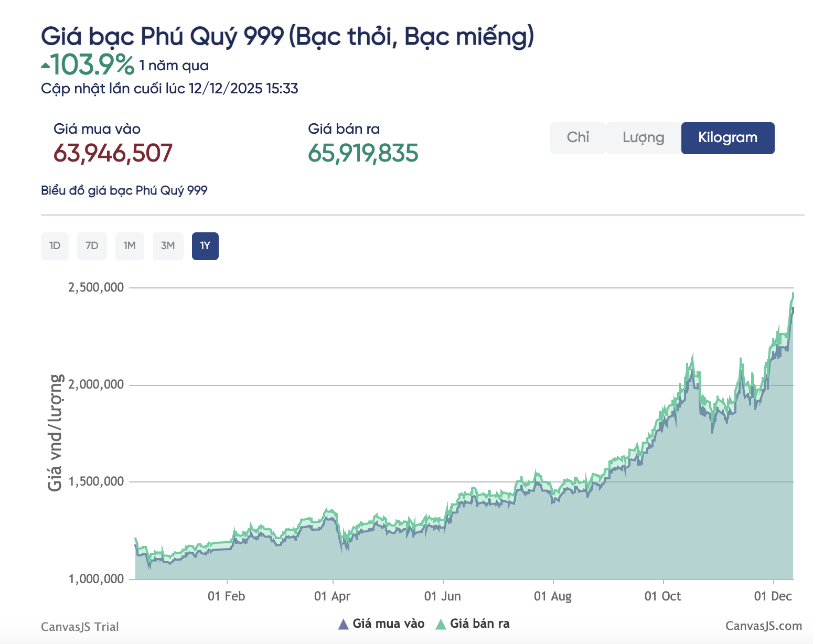Click the buy price 63,946,507 value

(113, 153)
